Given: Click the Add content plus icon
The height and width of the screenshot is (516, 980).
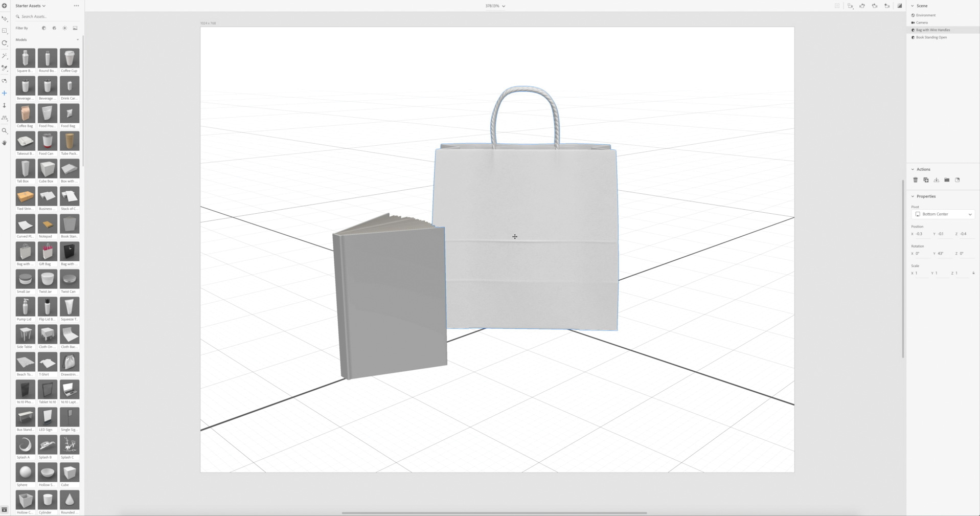Looking at the screenshot, I should (5, 6).
